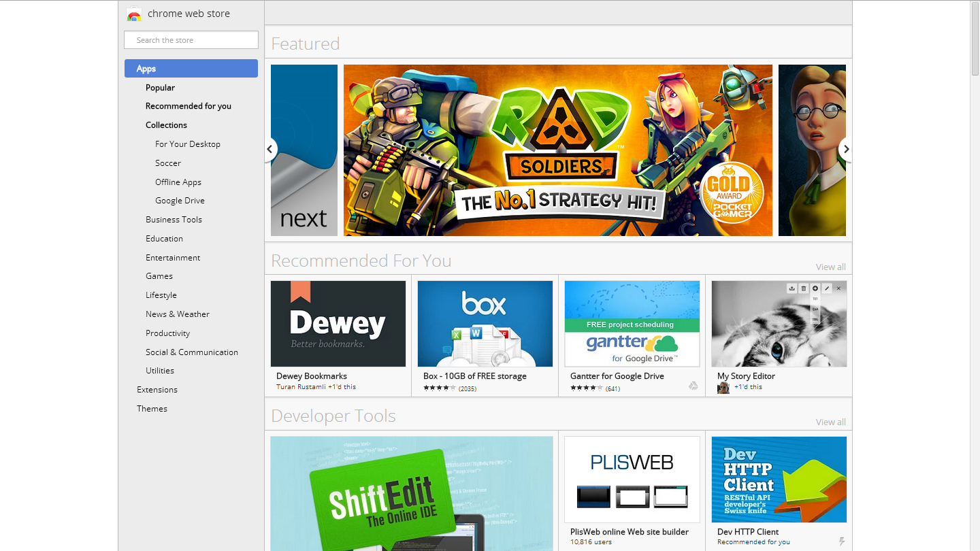Open the Google Drive collection

(x=180, y=201)
